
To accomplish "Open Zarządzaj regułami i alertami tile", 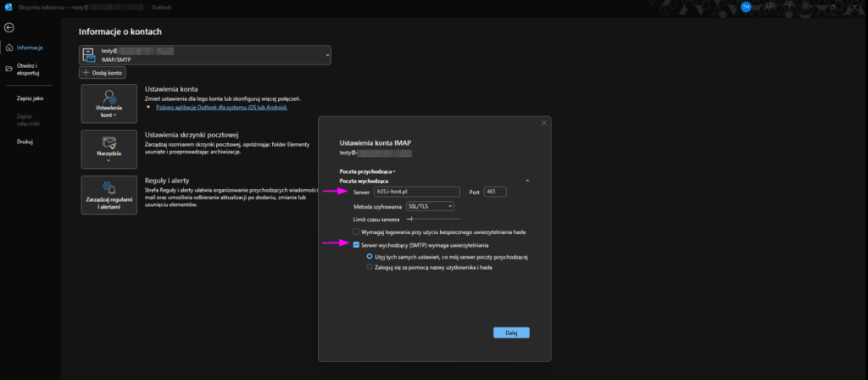I will tap(110, 195).
